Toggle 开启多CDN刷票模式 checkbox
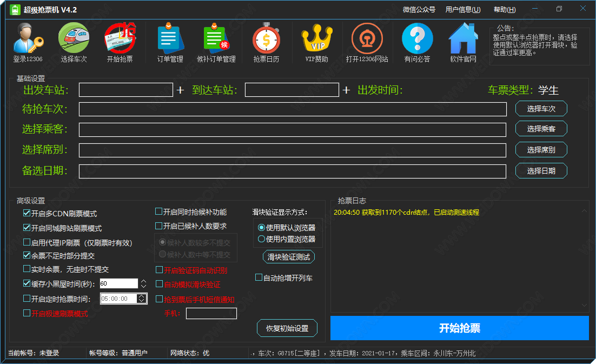 (27, 213)
